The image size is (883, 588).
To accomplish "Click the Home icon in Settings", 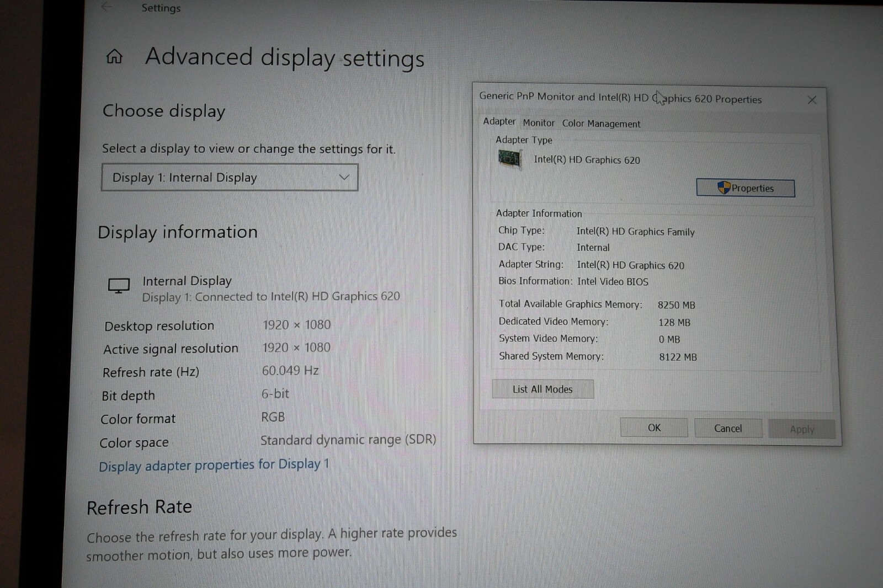I will click(114, 56).
